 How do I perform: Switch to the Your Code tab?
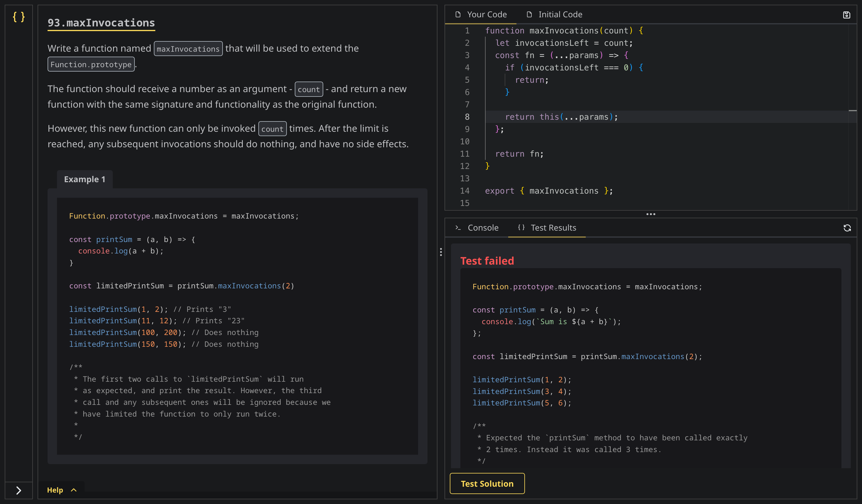(x=481, y=14)
